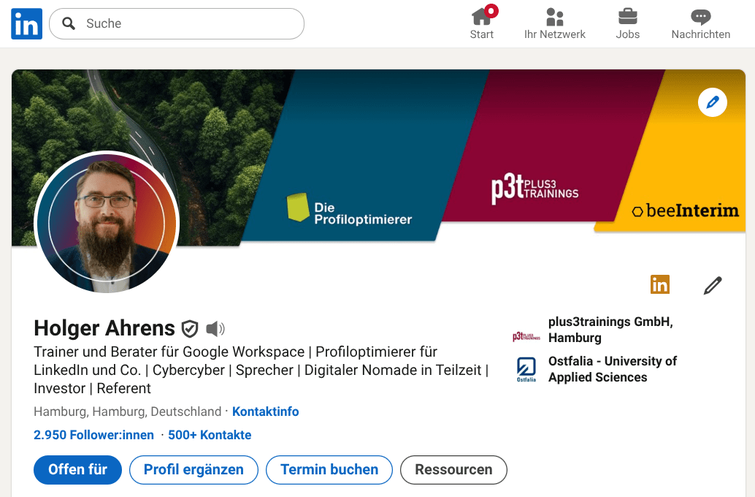Click the gold LinkedIn Premium badge icon
This screenshot has width=755, height=497.
point(660,285)
